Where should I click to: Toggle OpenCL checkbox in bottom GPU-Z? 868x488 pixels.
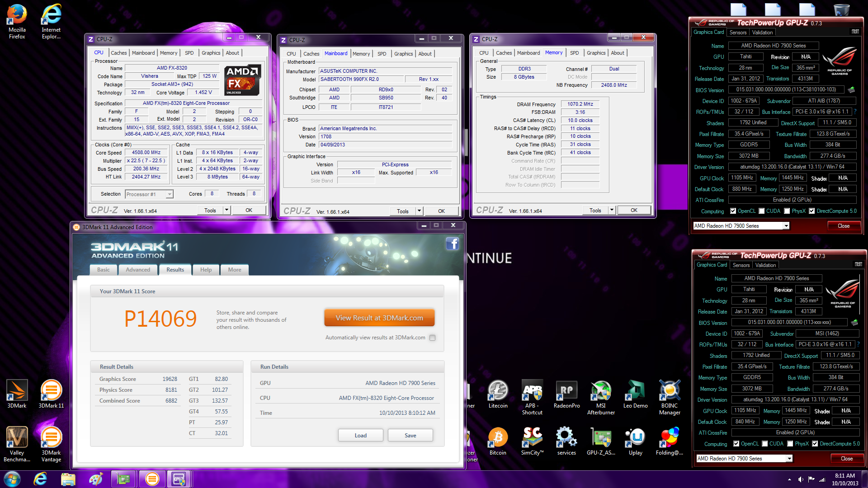(x=736, y=444)
